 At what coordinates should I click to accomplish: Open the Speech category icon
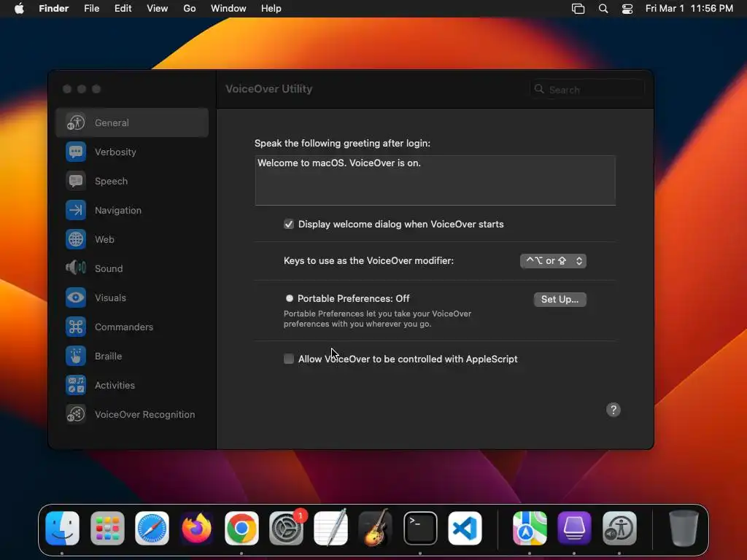pyautogui.click(x=76, y=181)
